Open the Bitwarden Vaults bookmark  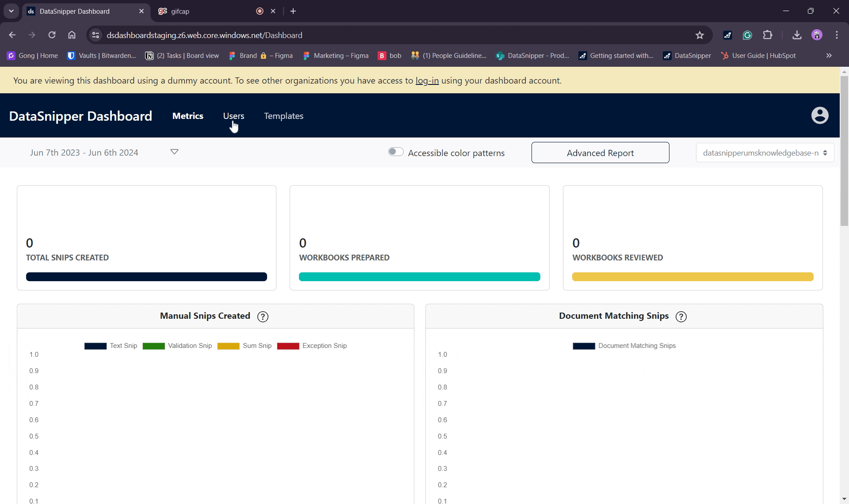tap(101, 56)
